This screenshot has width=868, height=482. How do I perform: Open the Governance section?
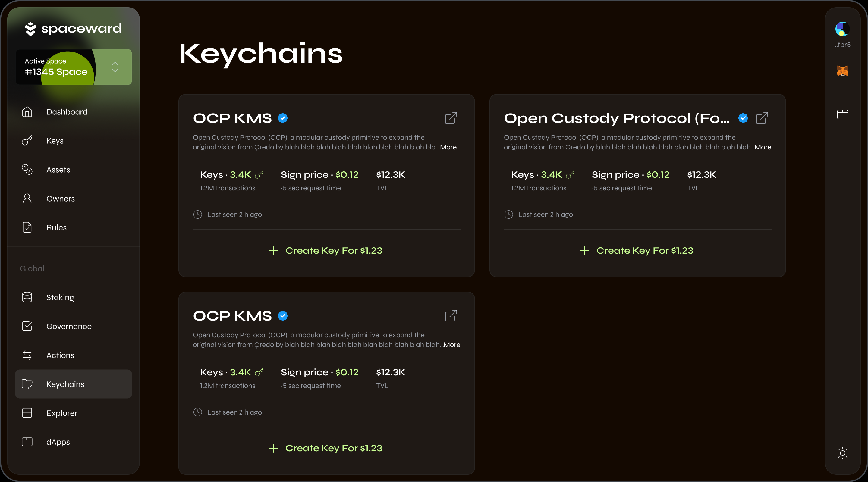tap(27, 326)
